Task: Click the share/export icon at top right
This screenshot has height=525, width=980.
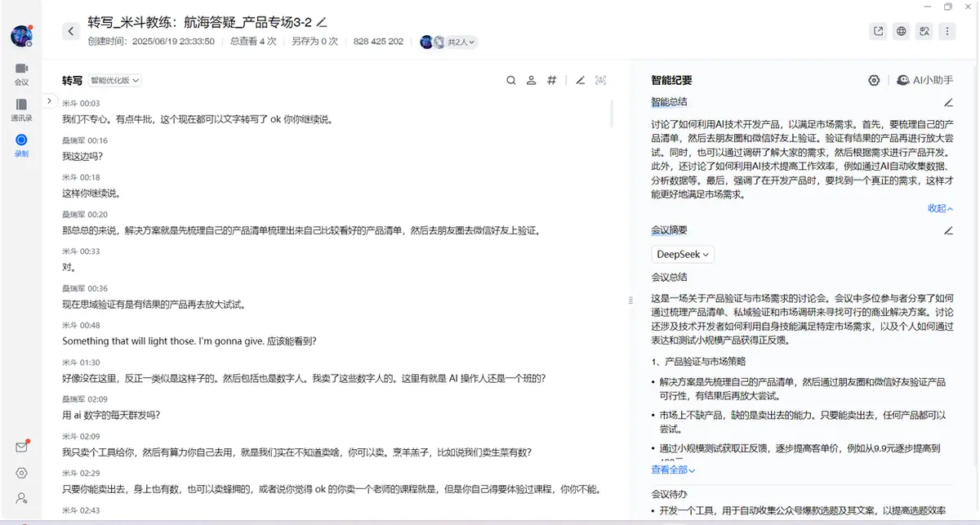Action: (x=878, y=31)
